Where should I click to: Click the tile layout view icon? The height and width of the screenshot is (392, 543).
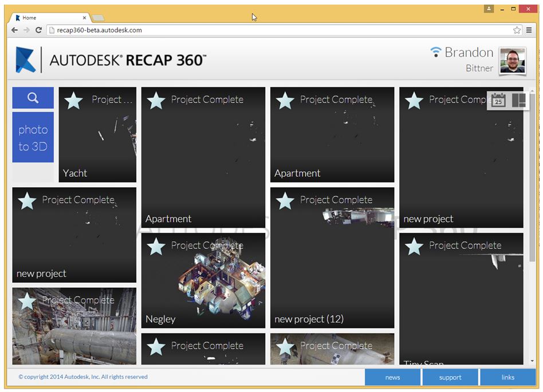pos(518,100)
